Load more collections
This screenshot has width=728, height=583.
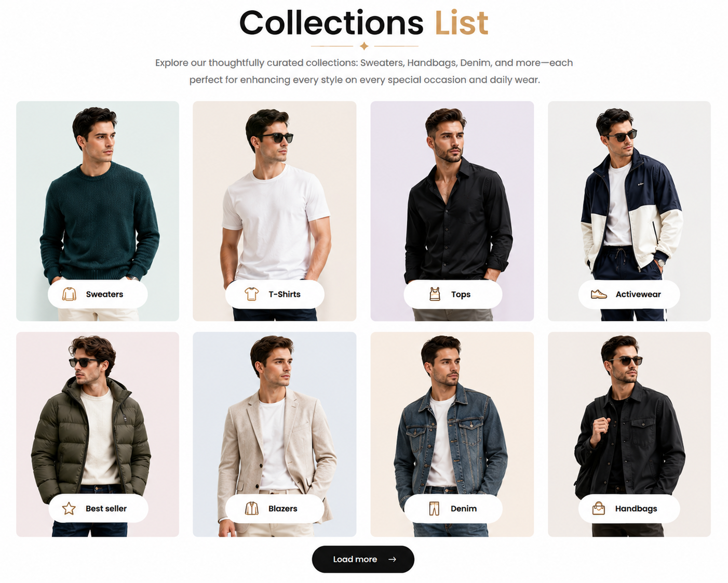[x=363, y=560]
